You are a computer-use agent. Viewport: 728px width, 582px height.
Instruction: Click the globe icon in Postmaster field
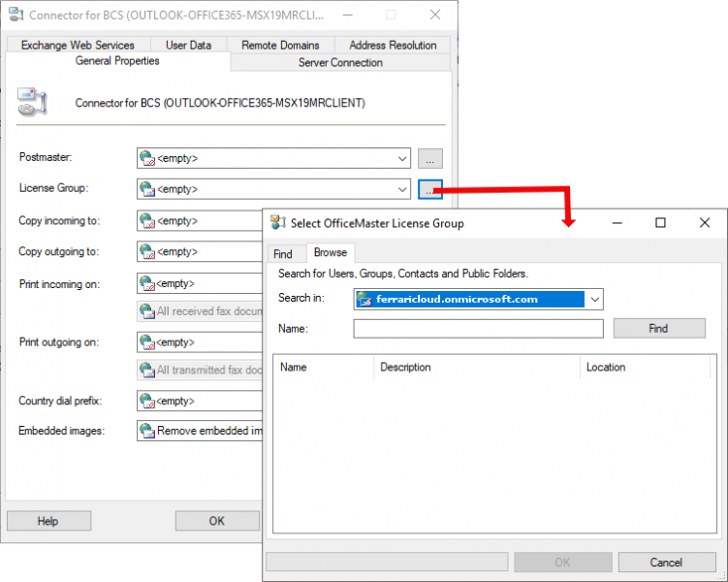(x=147, y=158)
